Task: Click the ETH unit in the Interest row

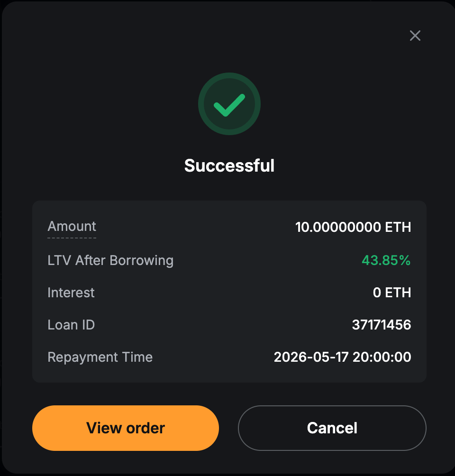Action: (398, 293)
